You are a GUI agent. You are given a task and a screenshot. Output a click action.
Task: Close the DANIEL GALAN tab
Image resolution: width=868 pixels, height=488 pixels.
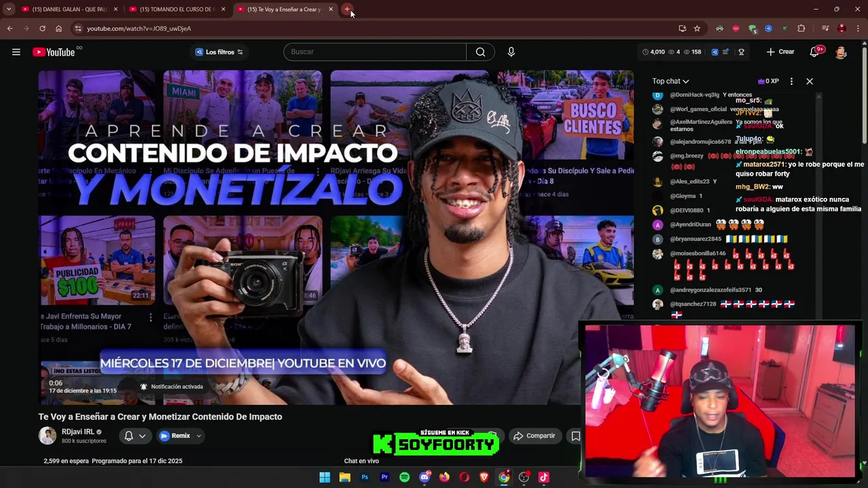click(115, 9)
